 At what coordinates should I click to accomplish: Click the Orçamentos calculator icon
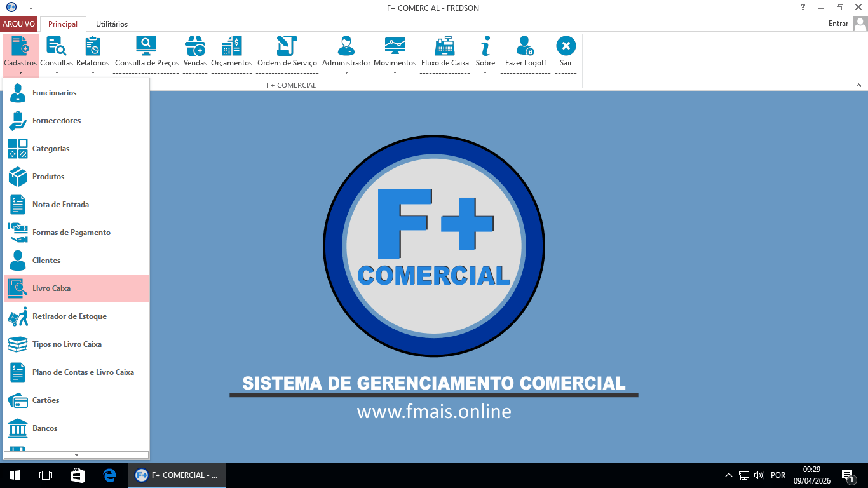231,46
